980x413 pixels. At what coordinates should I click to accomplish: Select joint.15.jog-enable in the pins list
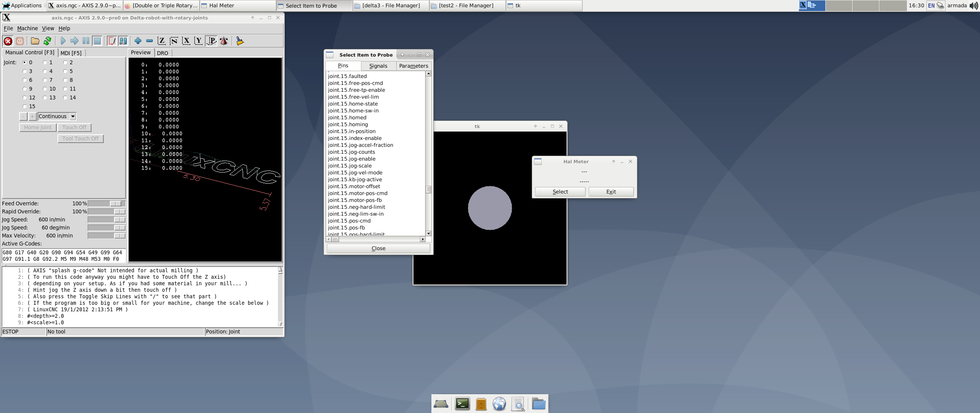(351, 159)
